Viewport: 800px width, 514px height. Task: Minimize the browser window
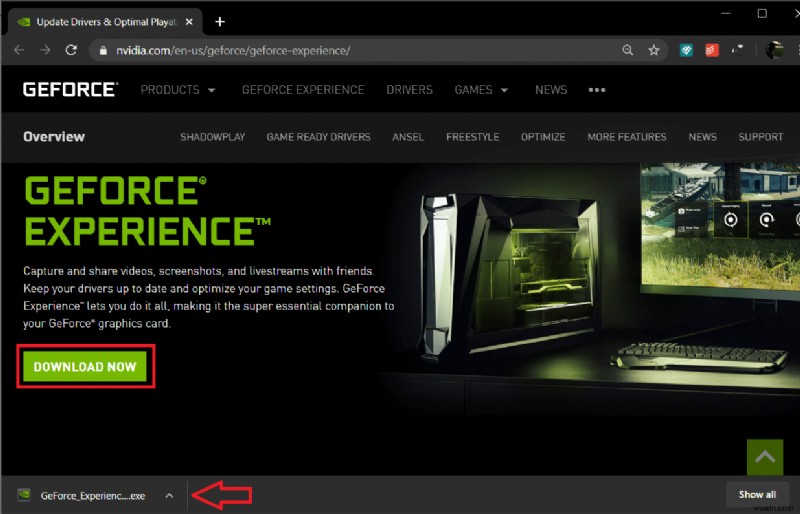tap(726, 13)
